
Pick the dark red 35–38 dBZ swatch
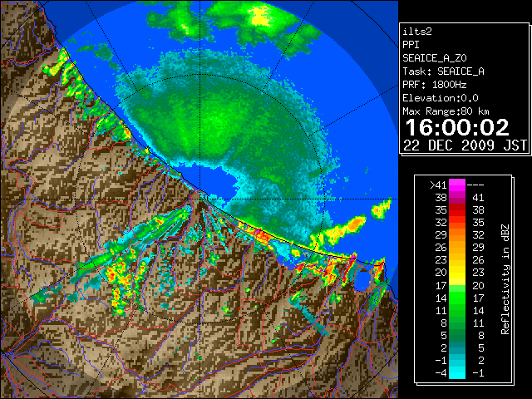coord(457,210)
